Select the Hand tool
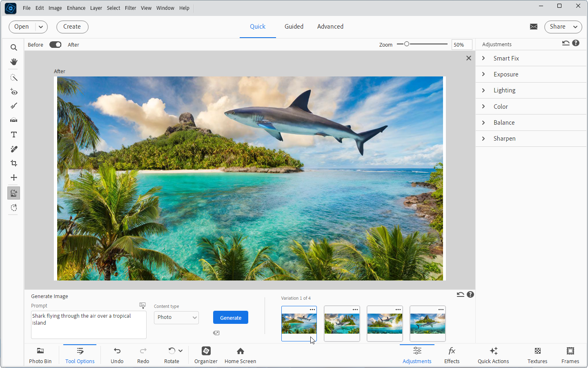This screenshot has width=588, height=368. (14, 62)
